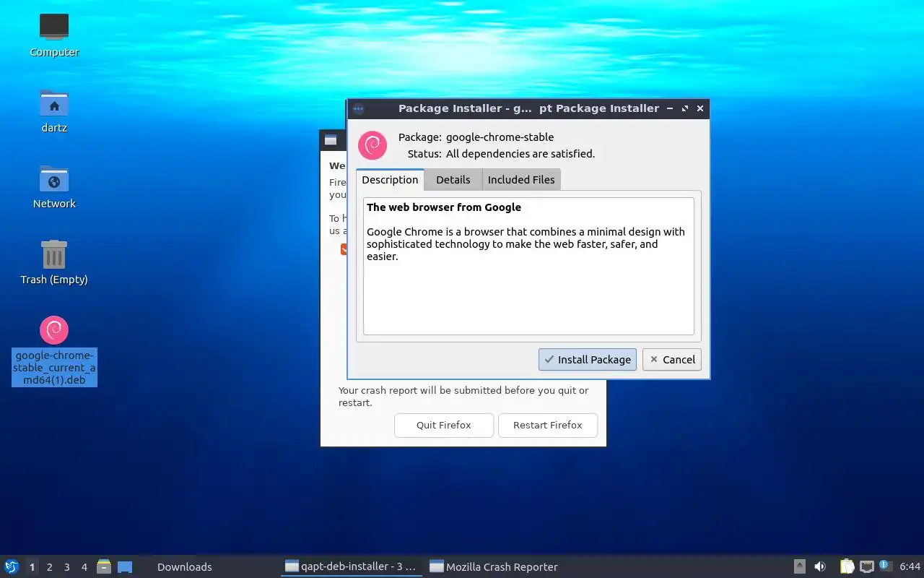Switch to virtual desktop 4
This screenshot has height=578, width=924.
pos(84,567)
